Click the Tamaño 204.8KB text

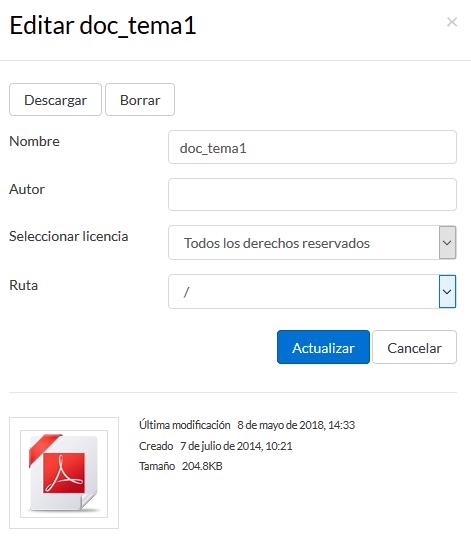point(181,466)
